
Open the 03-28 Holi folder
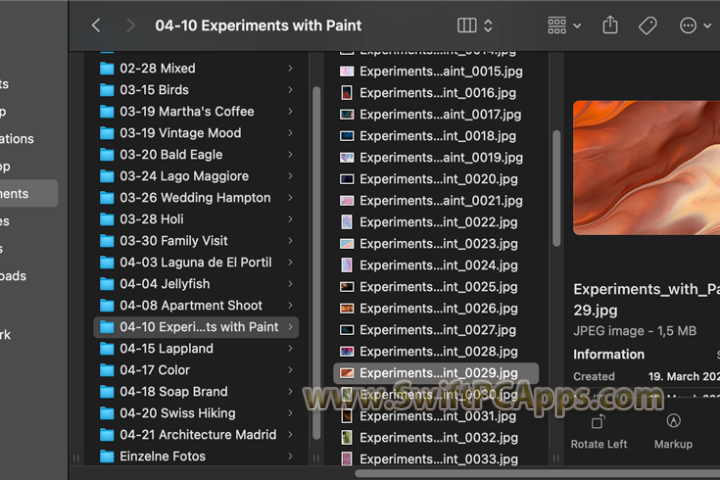[197, 220]
